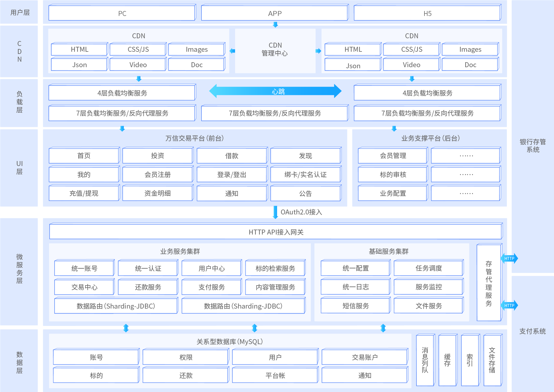This screenshot has width=554, height=392.
Task: Click the down arrow below the APP box
Action: pos(275,25)
